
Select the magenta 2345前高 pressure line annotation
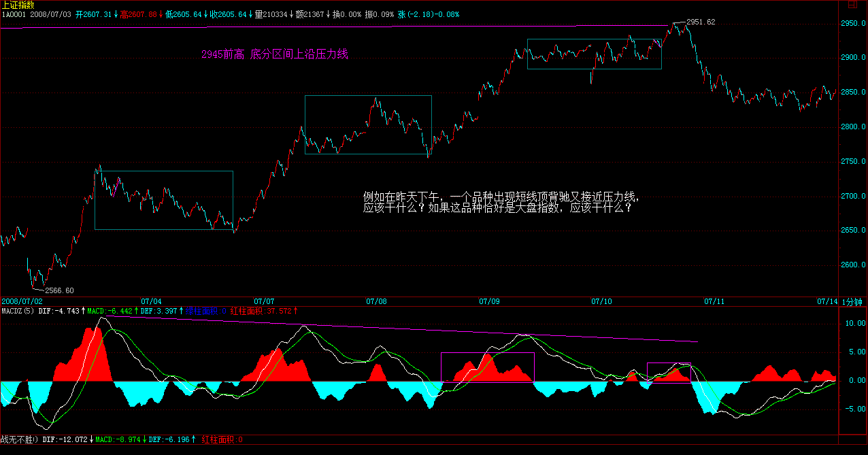tap(275, 54)
